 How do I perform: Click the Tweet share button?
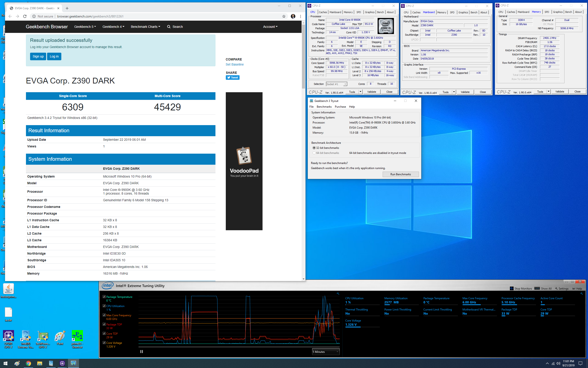pyautogui.click(x=232, y=78)
